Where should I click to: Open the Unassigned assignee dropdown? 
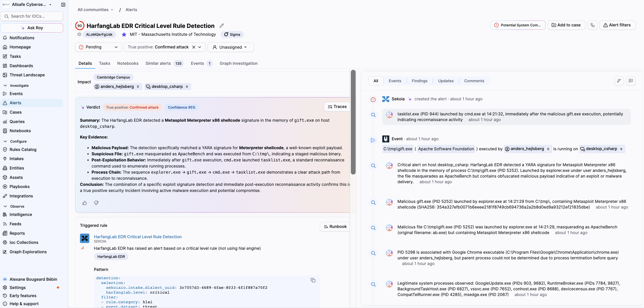pyautogui.click(x=230, y=47)
